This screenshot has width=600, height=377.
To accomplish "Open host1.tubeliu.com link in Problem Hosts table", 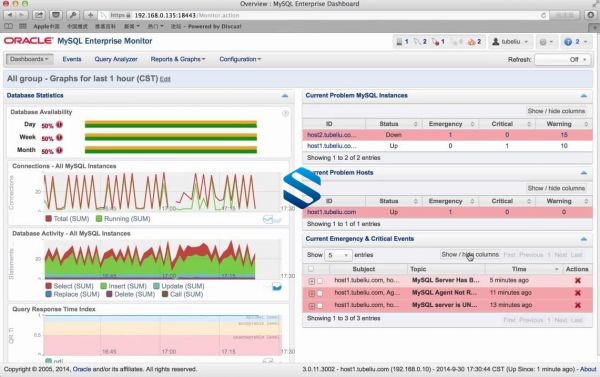I will (331, 212).
